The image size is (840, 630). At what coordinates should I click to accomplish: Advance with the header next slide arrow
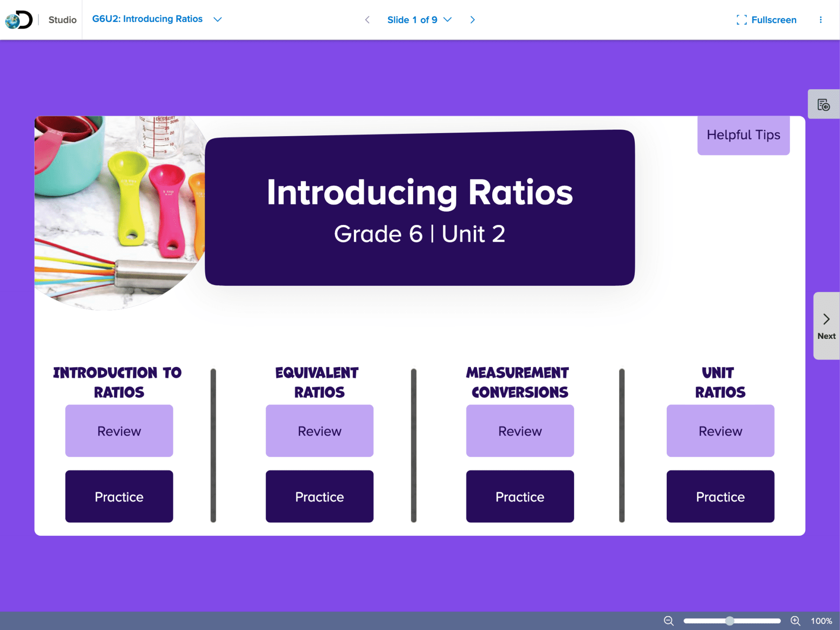472,20
